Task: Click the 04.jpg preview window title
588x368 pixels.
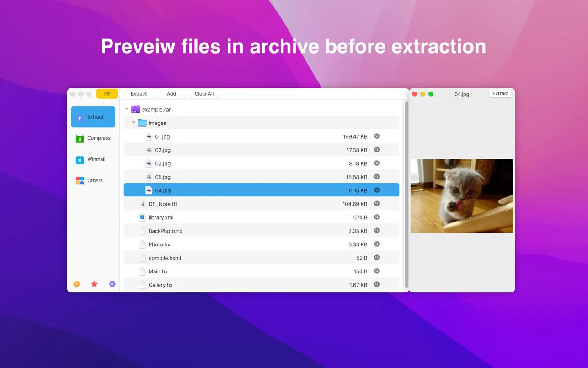Action: (x=462, y=94)
